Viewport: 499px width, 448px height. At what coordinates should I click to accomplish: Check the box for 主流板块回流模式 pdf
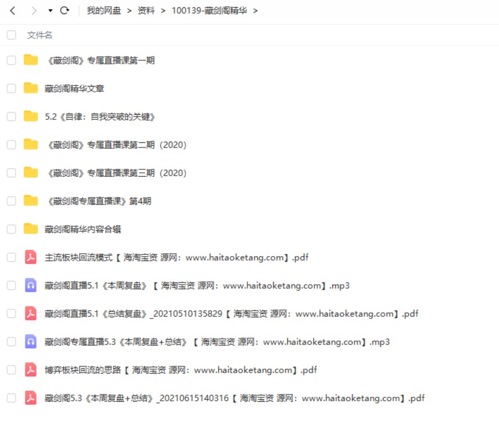(11, 257)
